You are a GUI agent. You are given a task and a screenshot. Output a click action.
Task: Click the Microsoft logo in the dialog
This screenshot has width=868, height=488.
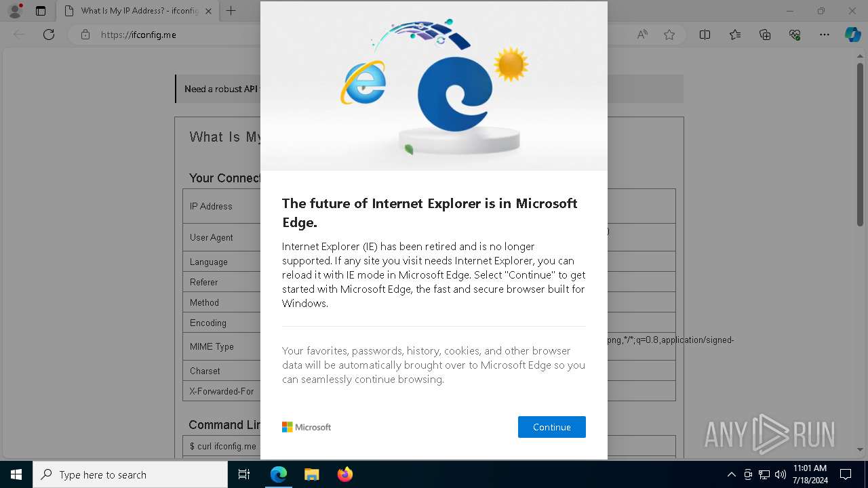pos(307,427)
